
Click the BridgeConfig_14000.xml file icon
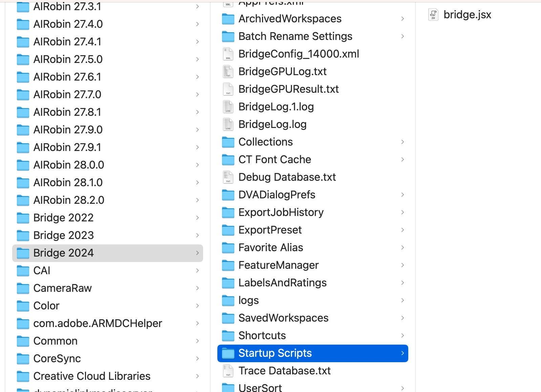click(x=228, y=54)
